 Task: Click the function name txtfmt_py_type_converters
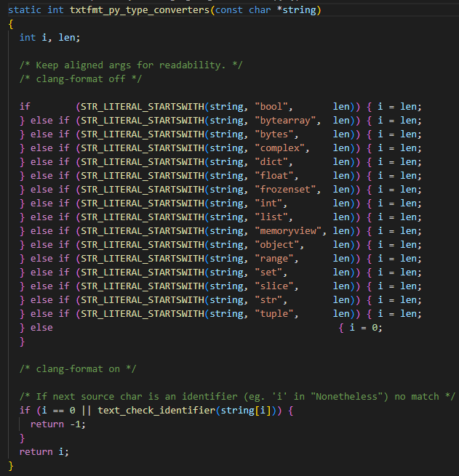point(140,10)
